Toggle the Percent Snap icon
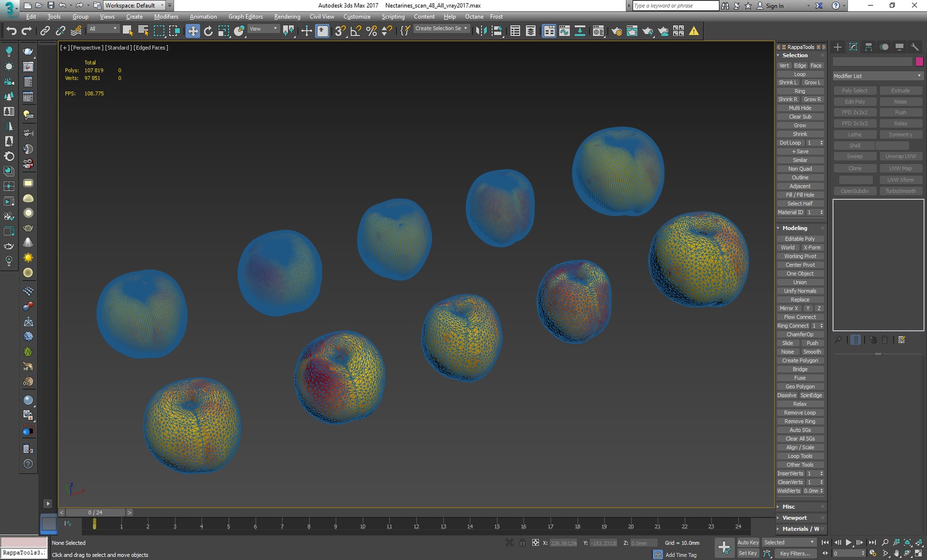Screen dimensions: 927x560 pos(371,31)
